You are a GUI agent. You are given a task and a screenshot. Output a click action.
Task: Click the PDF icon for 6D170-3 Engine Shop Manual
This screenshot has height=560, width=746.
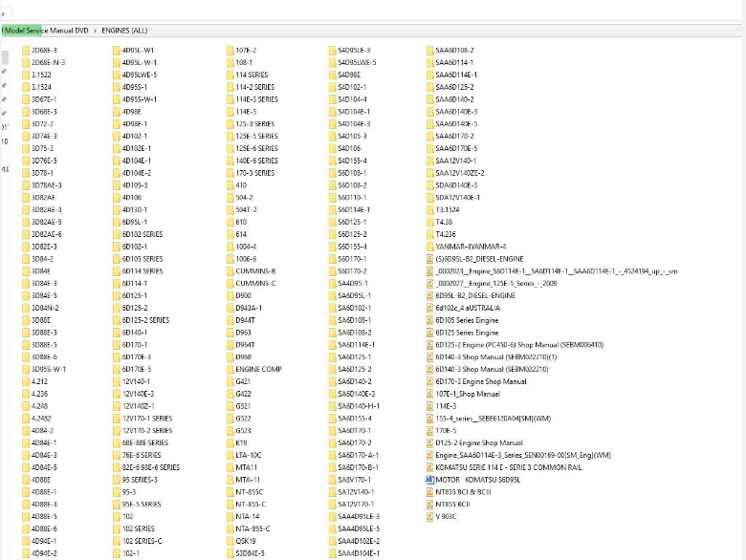coord(430,381)
